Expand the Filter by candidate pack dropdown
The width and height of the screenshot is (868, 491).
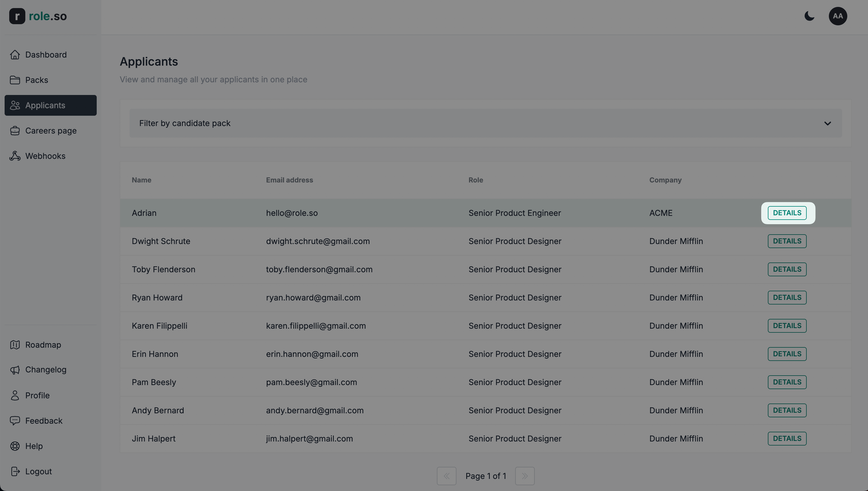tap(485, 123)
